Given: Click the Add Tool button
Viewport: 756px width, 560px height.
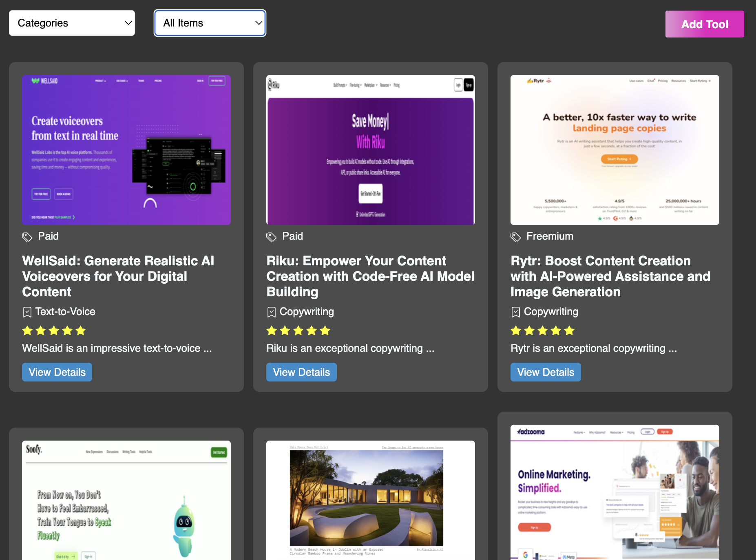Looking at the screenshot, I should coord(705,24).
